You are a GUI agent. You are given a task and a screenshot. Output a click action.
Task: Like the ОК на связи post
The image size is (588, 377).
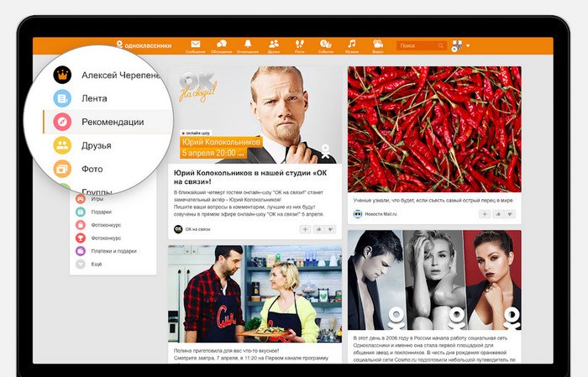[318, 229]
